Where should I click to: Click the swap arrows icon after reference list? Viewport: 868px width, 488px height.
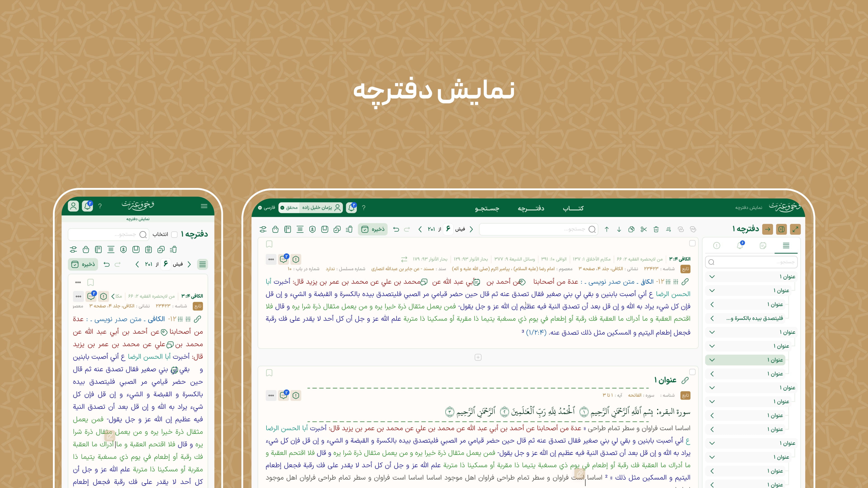tap(404, 259)
